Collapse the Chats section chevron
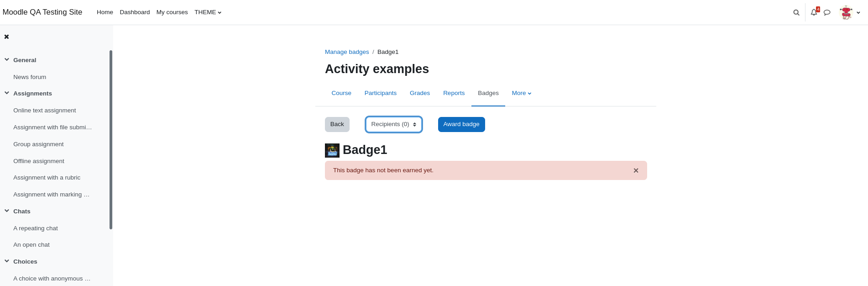This screenshot has height=286, width=868. coord(7,211)
